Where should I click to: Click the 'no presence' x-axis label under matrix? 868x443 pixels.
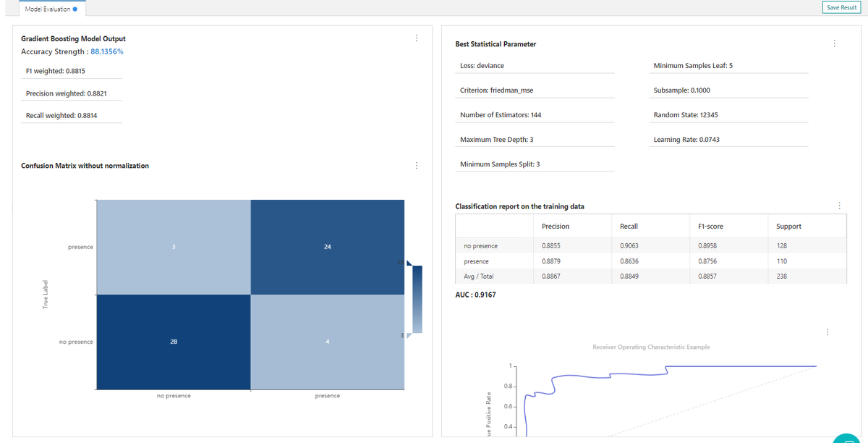(174, 396)
